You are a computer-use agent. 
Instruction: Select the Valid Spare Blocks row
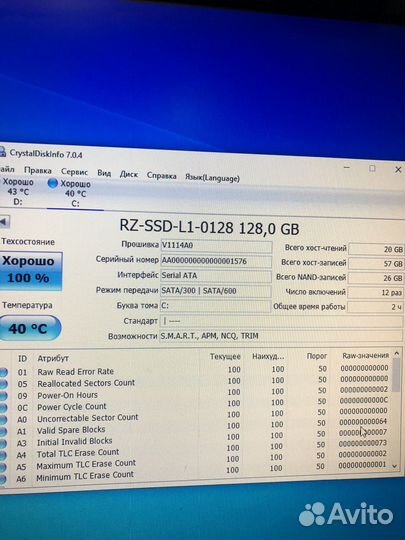pyautogui.click(x=196, y=427)
